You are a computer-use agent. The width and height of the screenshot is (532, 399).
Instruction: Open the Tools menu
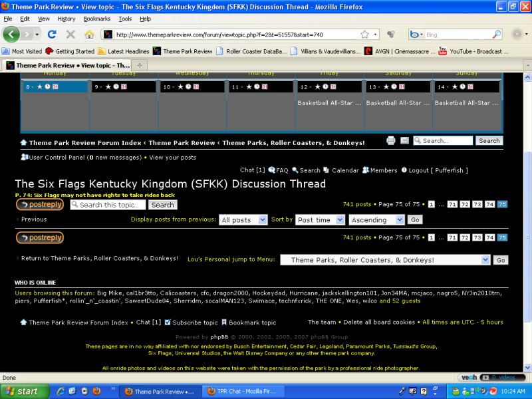click(125, 19)
